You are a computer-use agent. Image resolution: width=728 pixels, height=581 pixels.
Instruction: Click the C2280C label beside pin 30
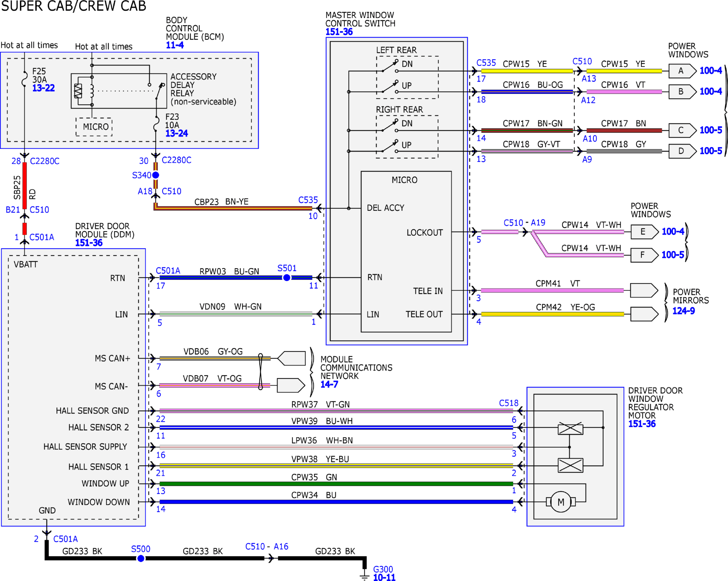[176, 160]
